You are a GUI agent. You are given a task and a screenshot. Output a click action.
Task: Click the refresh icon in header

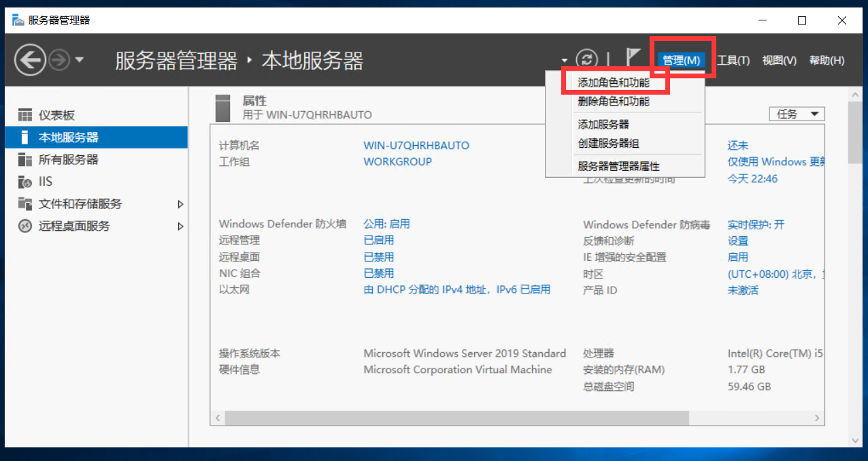586,59
